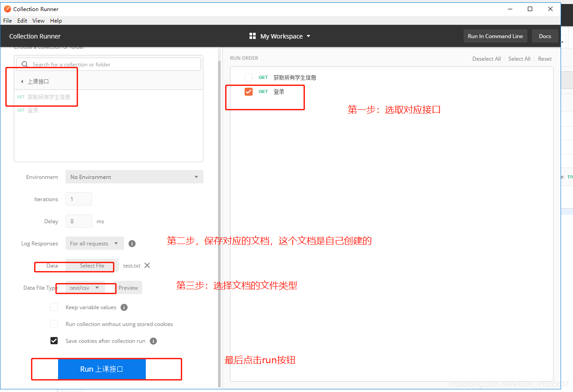Click the blue Run 上课接口 button
573x392 pixels.
pyautogui.click(x=102, y=369)
